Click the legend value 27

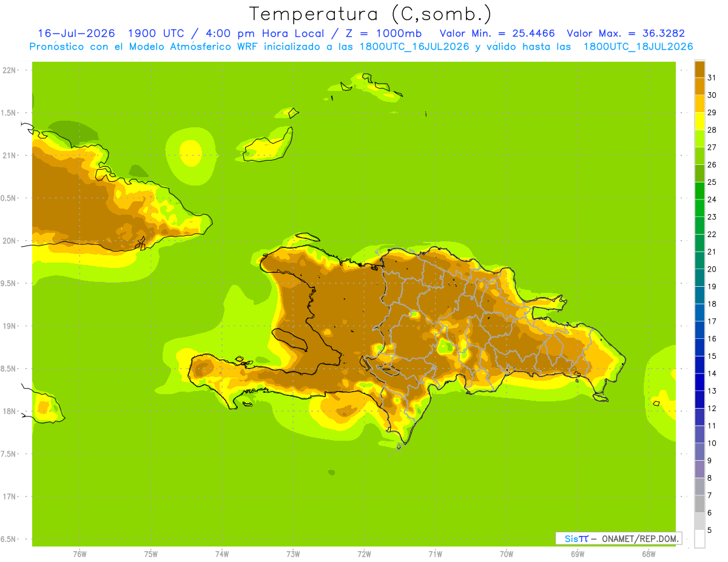click(712, 147)
